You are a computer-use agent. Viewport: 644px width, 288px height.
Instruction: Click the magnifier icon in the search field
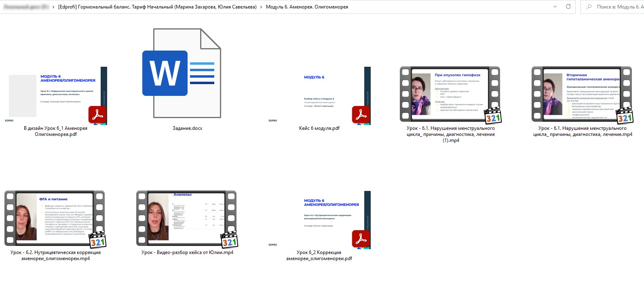pos(589,7)
